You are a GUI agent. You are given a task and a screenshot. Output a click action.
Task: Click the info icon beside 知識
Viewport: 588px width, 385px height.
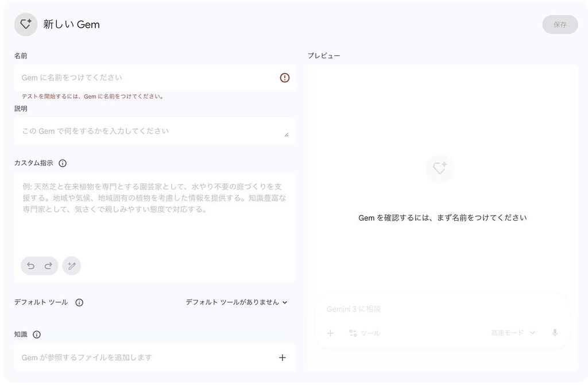point(37,334)
